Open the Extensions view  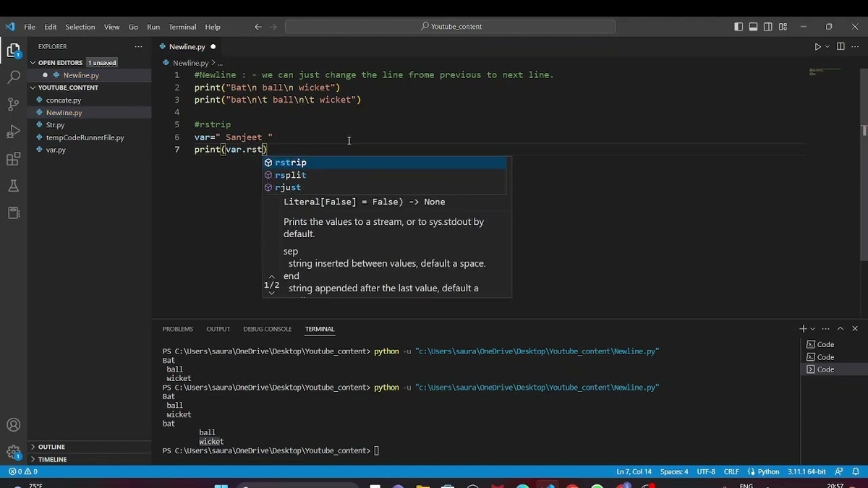(13, 159)
